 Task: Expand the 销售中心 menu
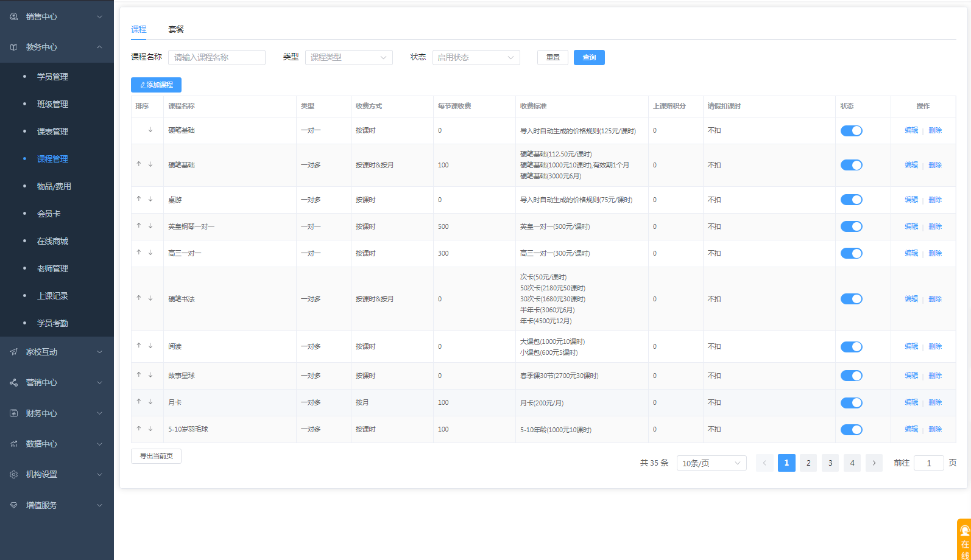(100, 16)
